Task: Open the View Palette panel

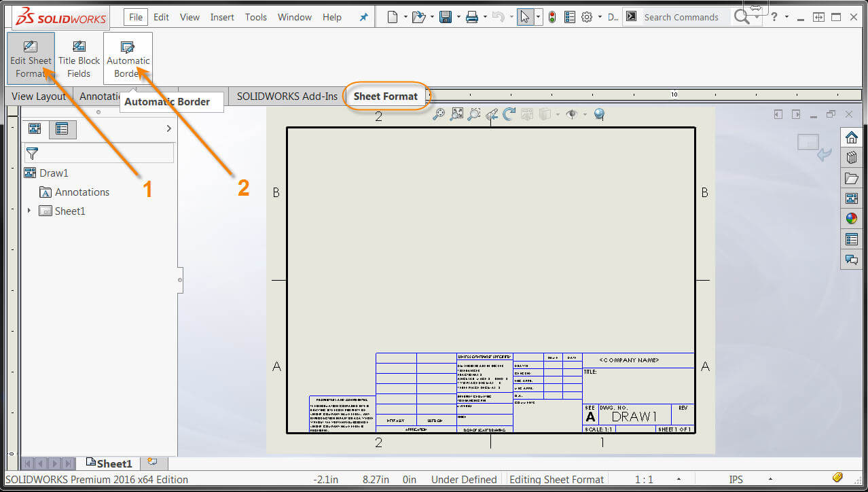Action: pos(852,198)
